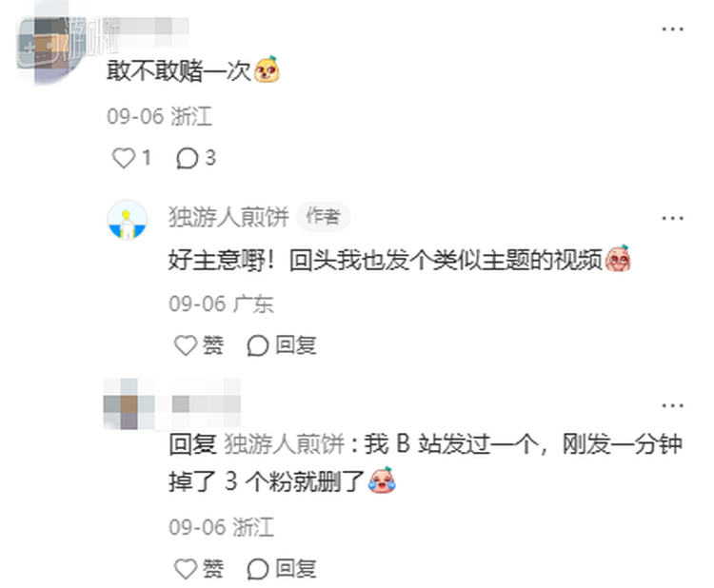Open three-dot menu on 独游人煎饼's reply
The width and height of the screenshot is (714, 588).
(x=672, y=218)
